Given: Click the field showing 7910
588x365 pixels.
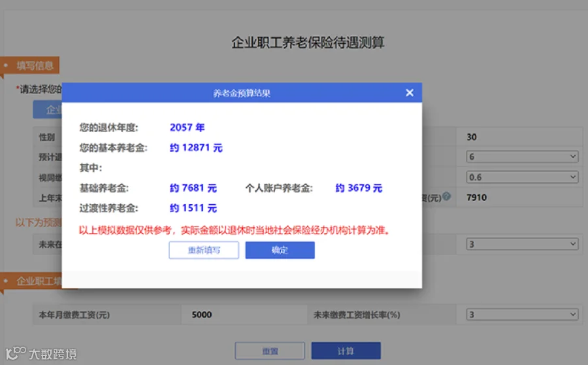Looking at the screenshot, I should coord(519,198).
